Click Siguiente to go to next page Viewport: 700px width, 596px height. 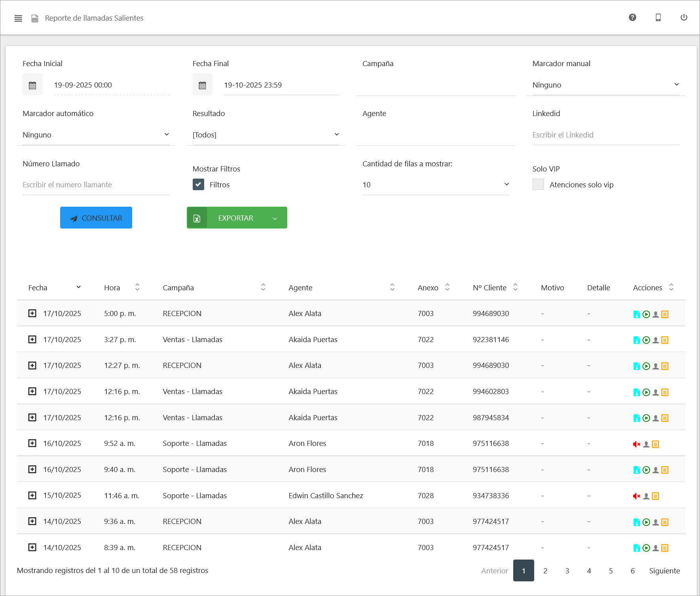(664, 571)
